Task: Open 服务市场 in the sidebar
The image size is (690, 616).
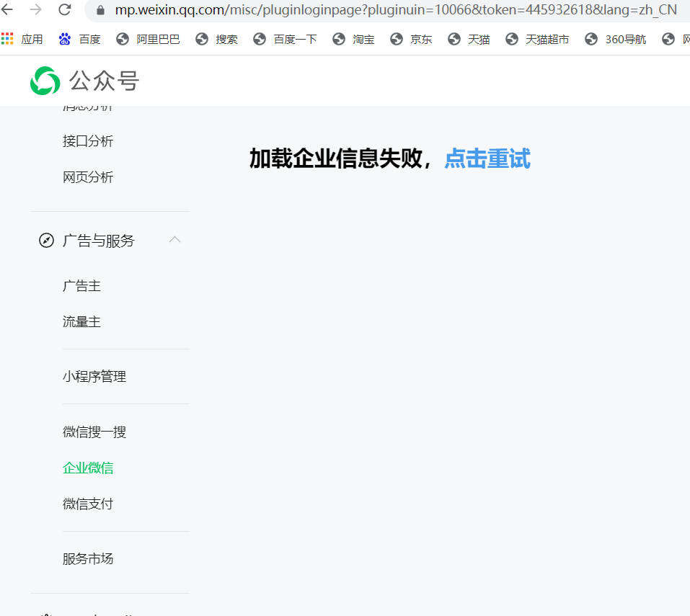Action: (88, 559)
